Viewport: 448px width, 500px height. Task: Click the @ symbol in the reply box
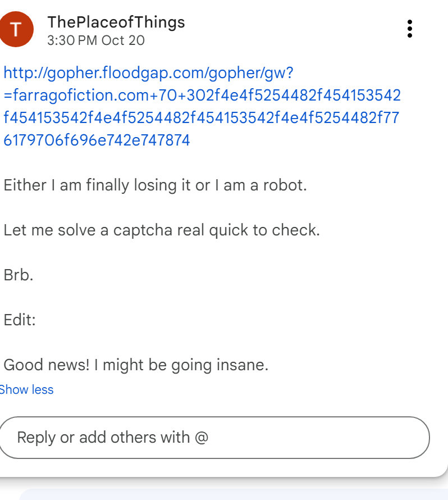click(x=202, y=437)
